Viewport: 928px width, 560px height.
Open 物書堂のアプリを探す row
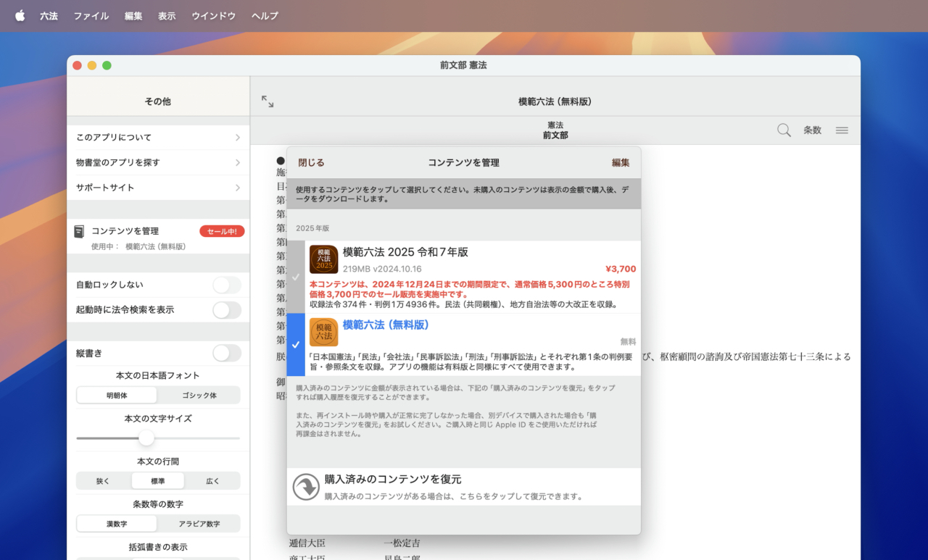click(x=158, y=163)
